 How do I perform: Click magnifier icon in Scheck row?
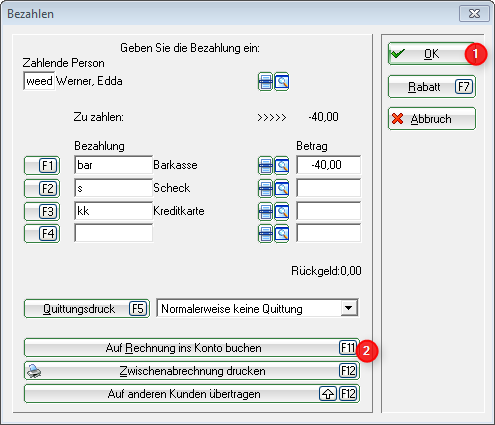[282, 189]
